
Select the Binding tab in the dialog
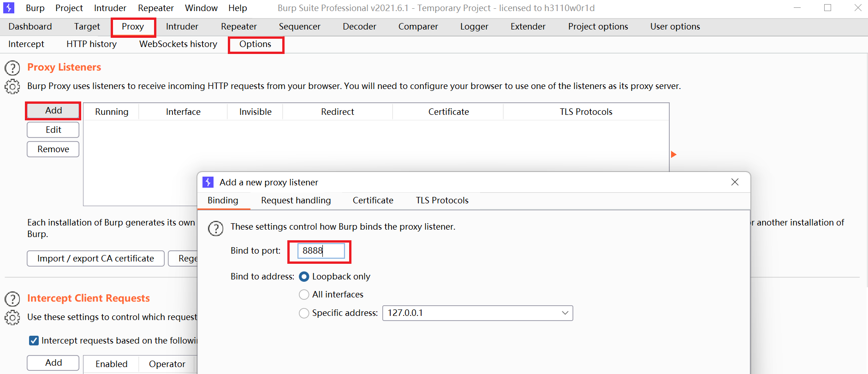tap(223, 201)
